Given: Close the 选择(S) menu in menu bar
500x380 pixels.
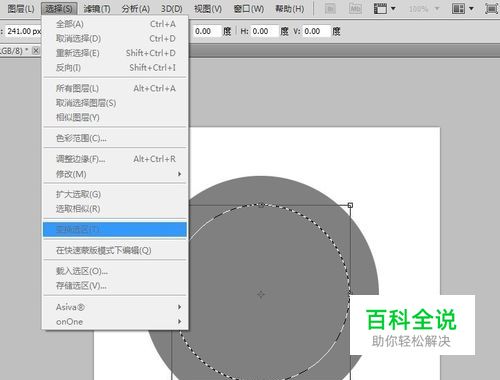Looking at the screenshot, I should (x=59, y=9).
